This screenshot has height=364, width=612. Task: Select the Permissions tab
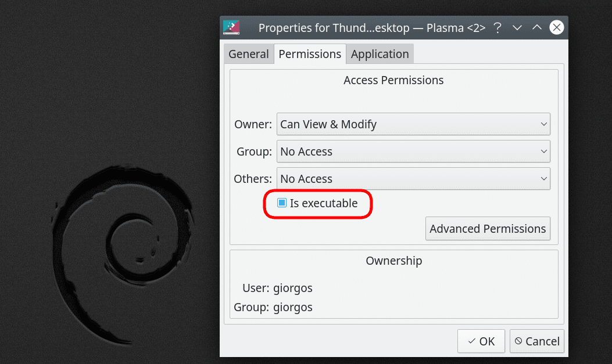310,54
